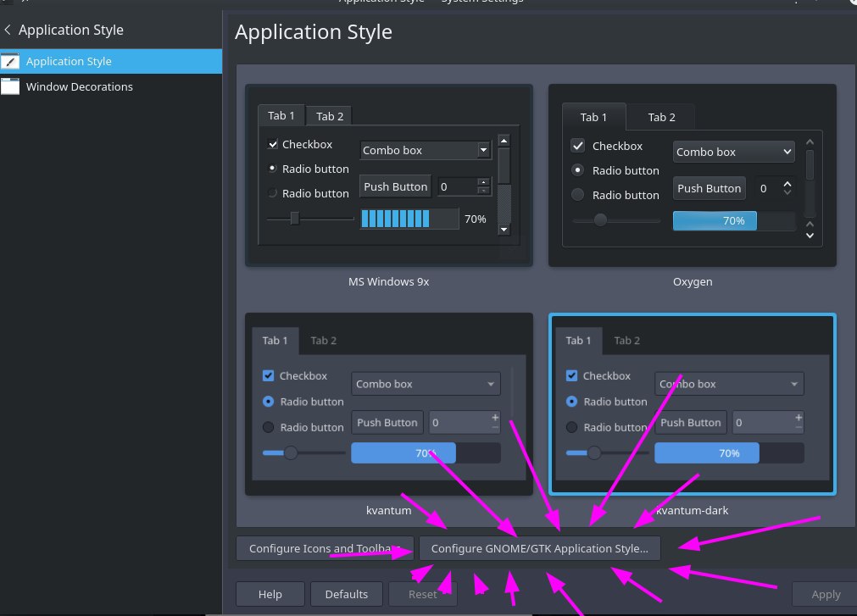Choose the MS Windows 9x style label
Viewport: 857px width, 616px height.
[388, 282]
